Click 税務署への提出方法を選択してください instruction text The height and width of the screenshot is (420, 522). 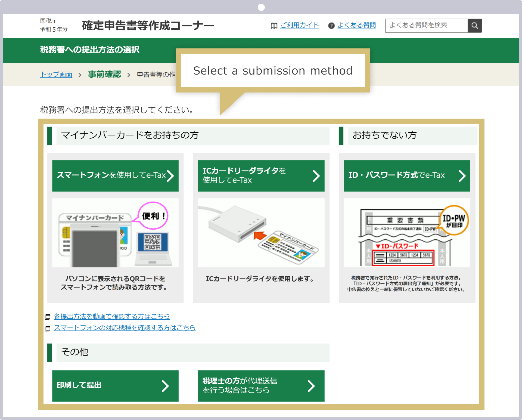pyautogui.click(x=117, y=110)
